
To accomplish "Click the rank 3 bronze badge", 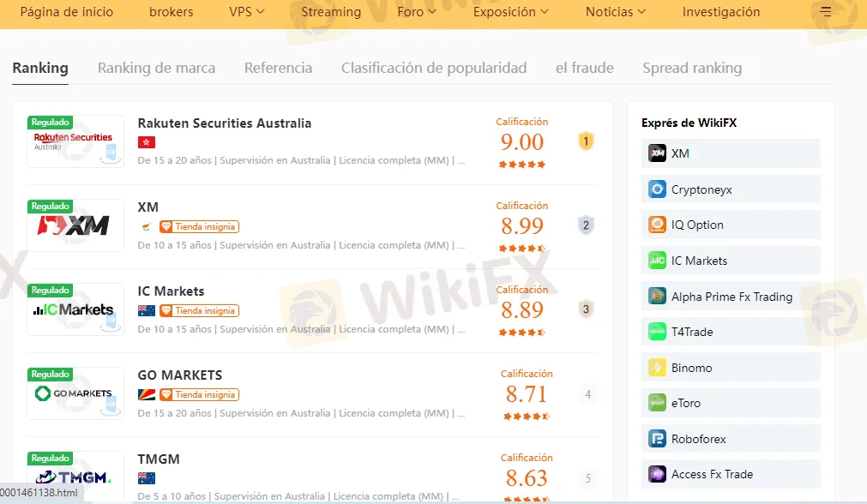I will click(x=586, y=309).
